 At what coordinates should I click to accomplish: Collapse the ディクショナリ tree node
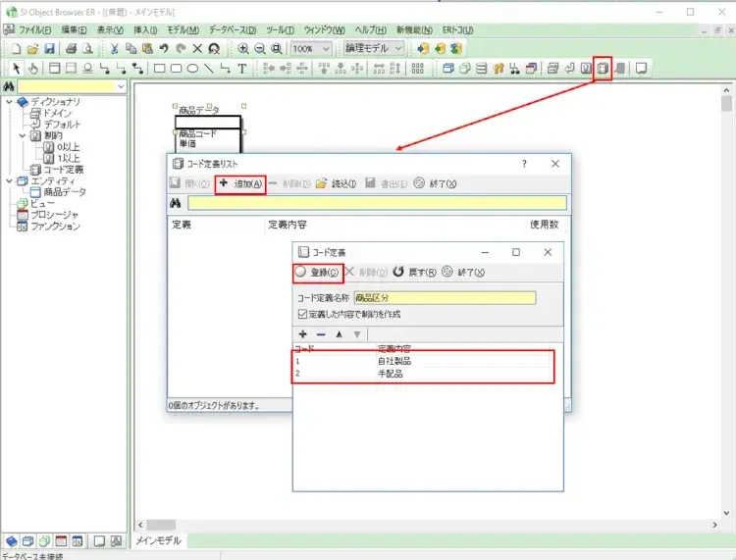tap(10, 102)
